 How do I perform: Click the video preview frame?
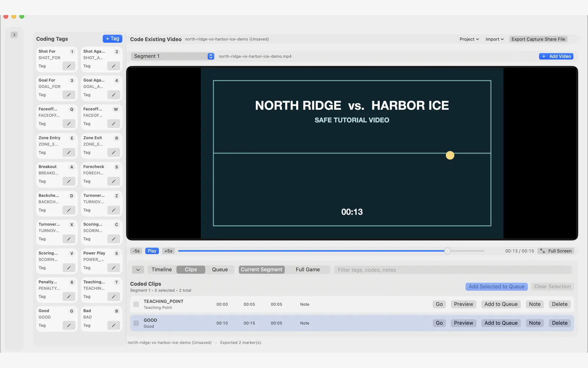[x=352, y=153]
